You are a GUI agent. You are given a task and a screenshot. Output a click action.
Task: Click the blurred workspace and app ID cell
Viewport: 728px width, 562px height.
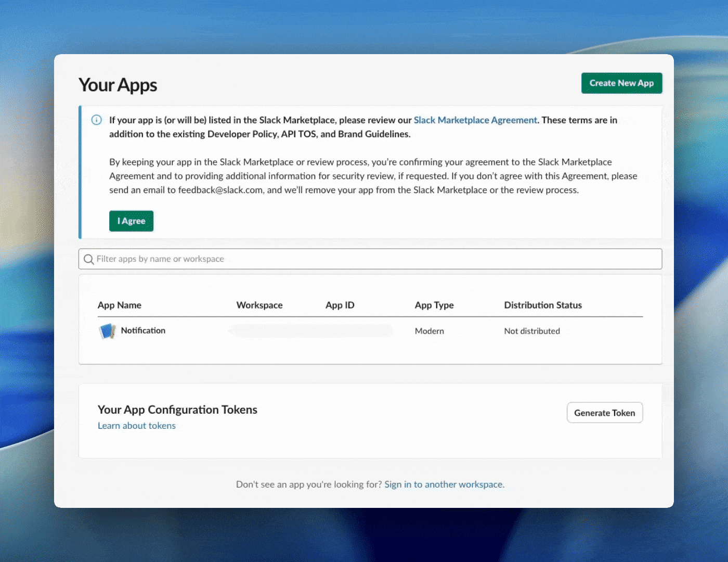pos(310,331)
